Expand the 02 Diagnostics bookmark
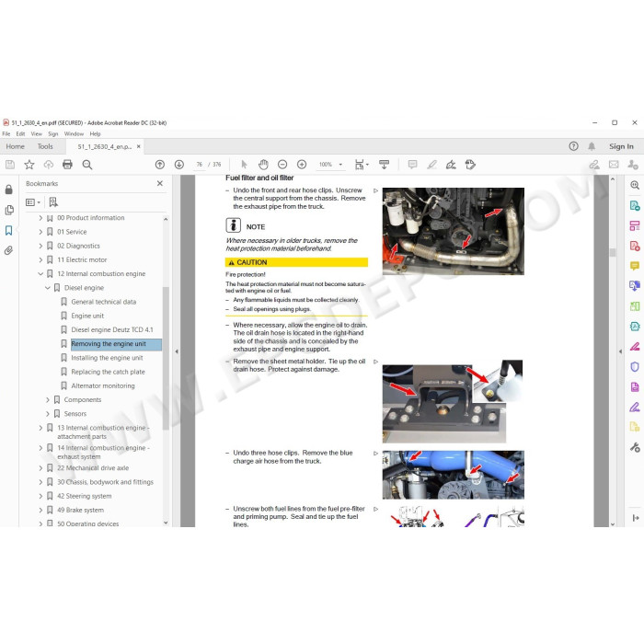The width and height of the screenshot is (644, 644). tap(40, 246)
